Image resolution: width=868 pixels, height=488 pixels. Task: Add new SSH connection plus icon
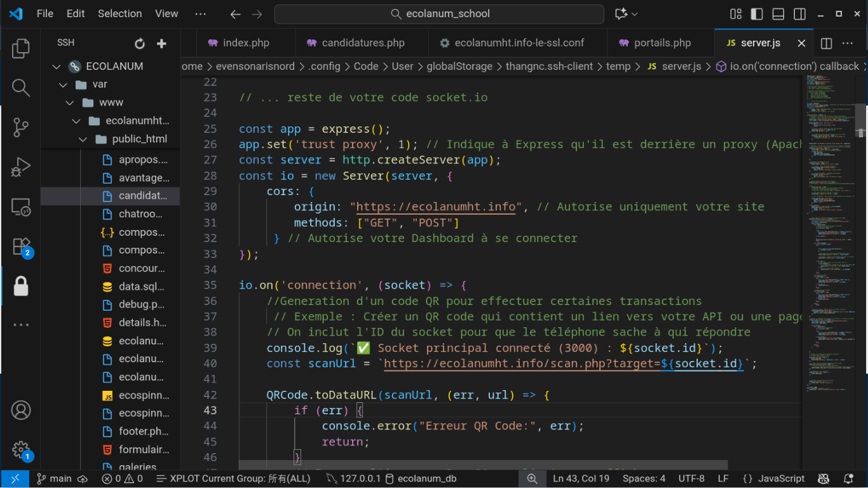[161, 43]
